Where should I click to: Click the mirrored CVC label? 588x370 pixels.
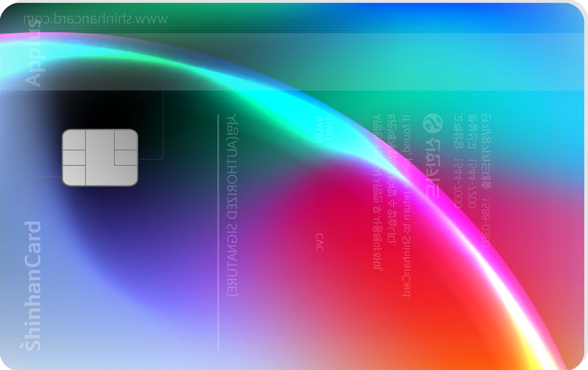[319, 242]
